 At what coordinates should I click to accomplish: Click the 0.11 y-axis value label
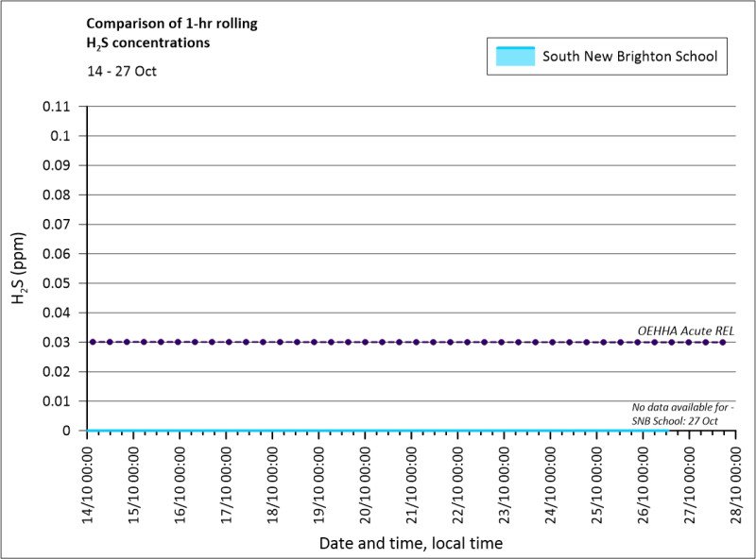point(57,107)
